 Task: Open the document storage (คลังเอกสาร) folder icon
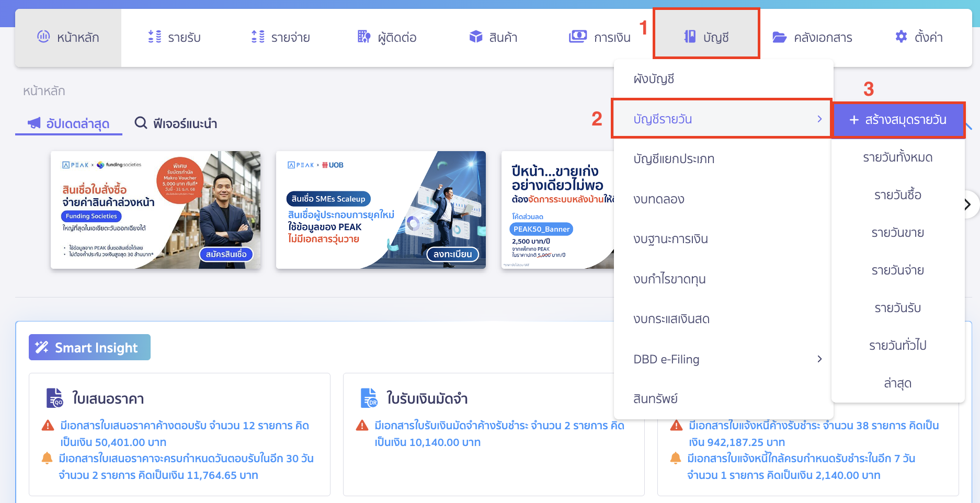coord(780,37)
